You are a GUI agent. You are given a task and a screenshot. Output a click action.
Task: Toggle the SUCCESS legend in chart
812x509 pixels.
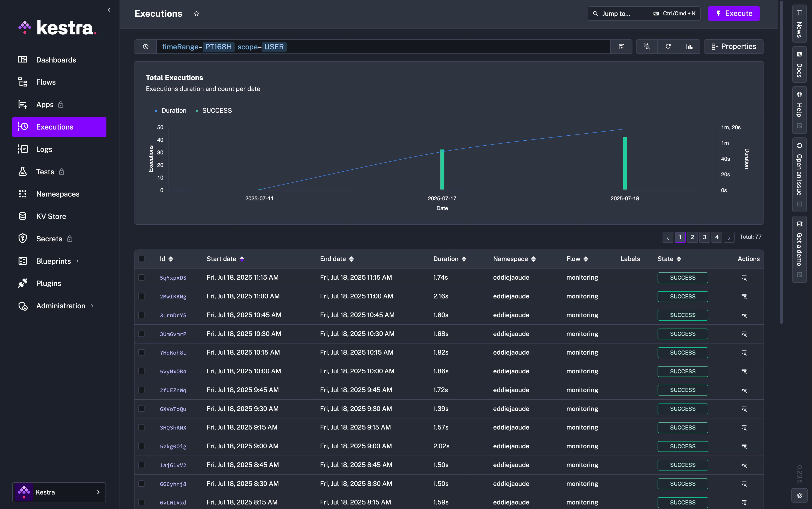pos(216,111)
